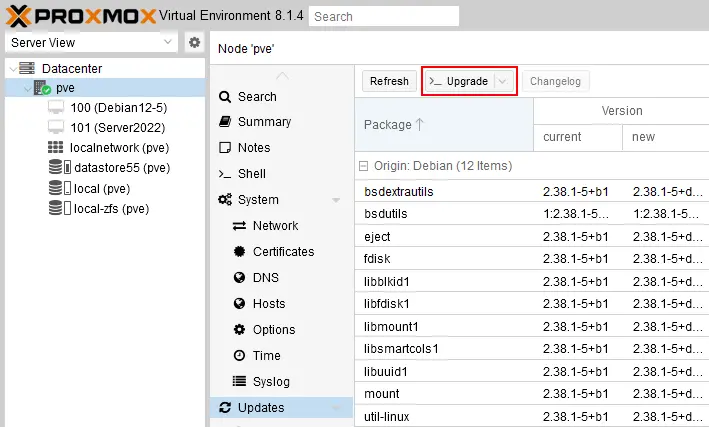Collapse the Datacenter tree node
Image resolution: width=709 pixels, height=427 pixels.
pos(13,69)
